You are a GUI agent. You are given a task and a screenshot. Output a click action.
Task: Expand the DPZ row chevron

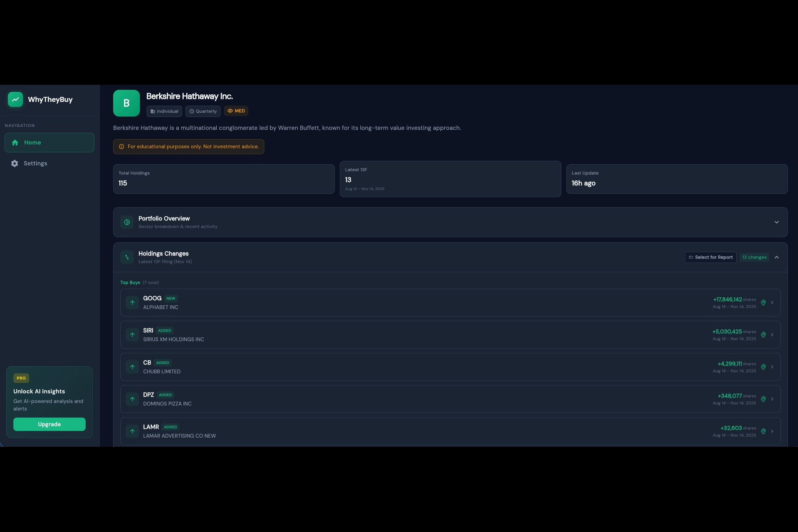772,399
